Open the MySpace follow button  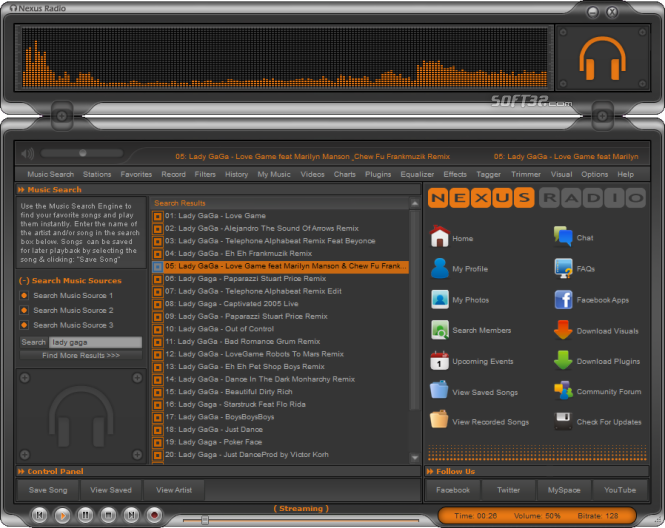coord(564,490)
